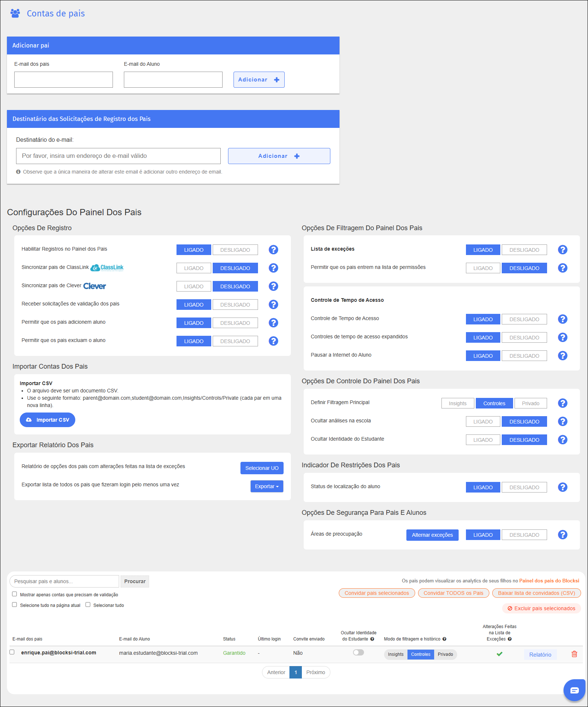Open help icon for Status de localização do aluno
588x707 pixels.
(563, 487)
